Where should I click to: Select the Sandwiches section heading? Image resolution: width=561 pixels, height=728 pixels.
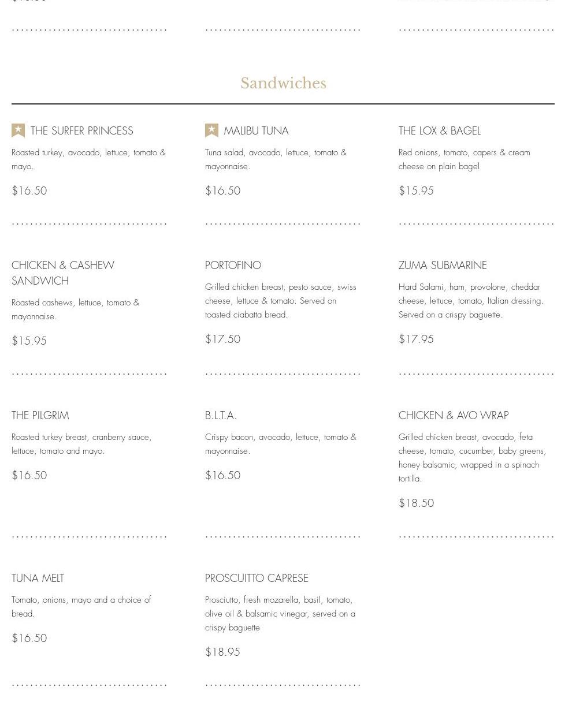[x=283, y=83]
